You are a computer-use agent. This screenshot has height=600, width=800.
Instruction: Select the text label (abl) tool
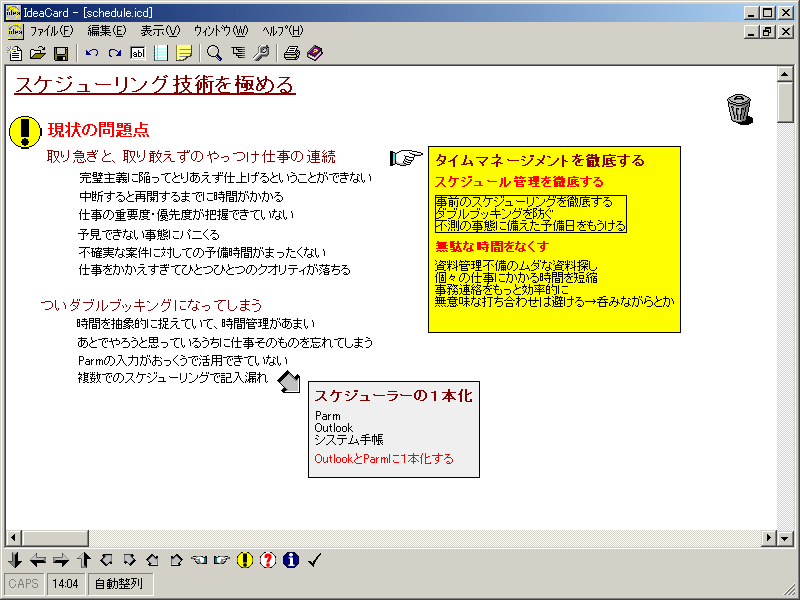point(138,53)
